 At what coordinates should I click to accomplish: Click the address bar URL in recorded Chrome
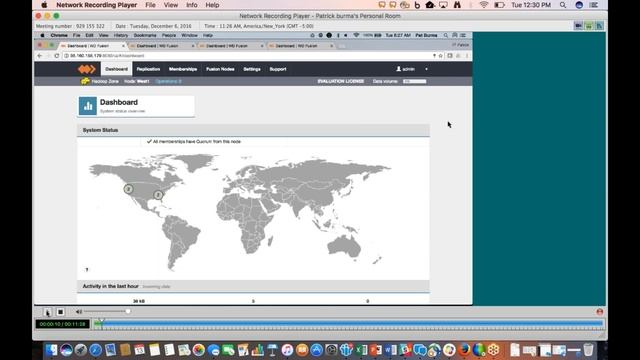click(x=107, y=56)
